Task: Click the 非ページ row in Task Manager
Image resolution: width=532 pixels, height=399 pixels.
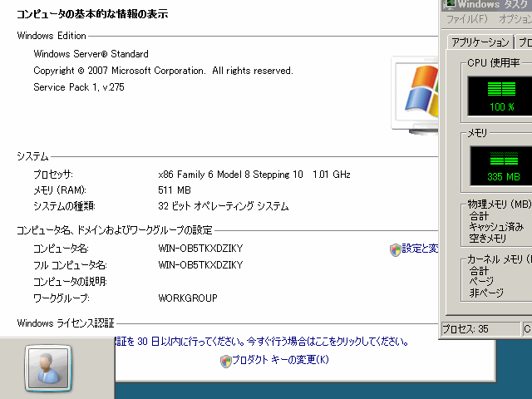Action: (x=486, y=293)
